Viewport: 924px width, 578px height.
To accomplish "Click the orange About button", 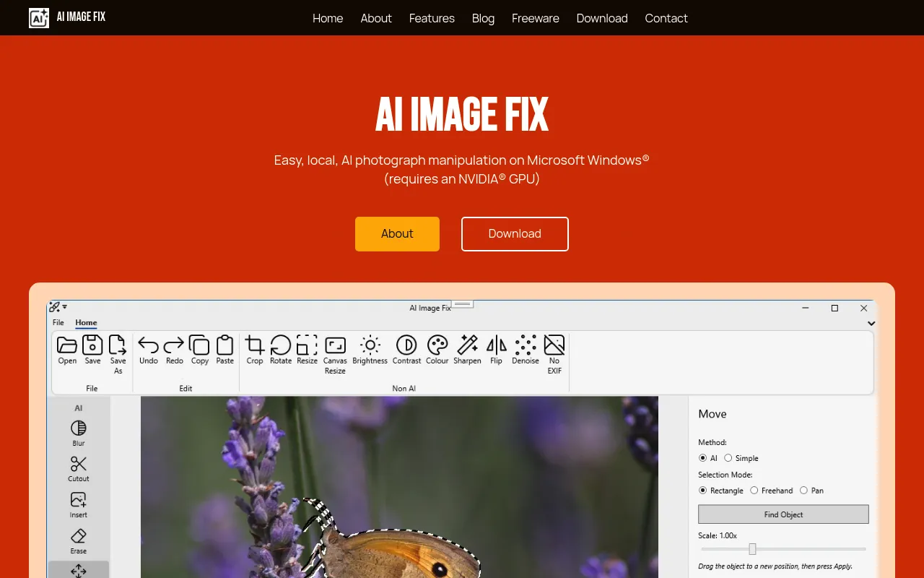I will tap(397, 234).
